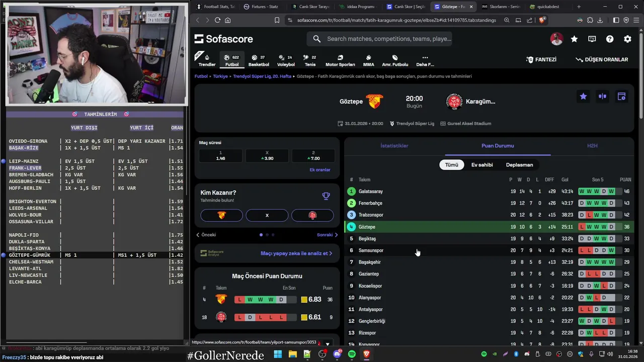Select second dot of poll pagination
The width and height of the screenshot is (644, 362).
[267, 235]
